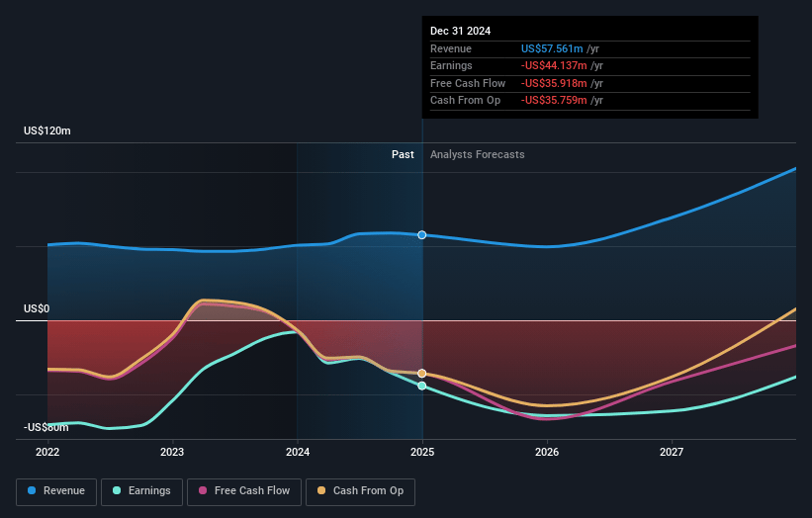
Task: Click the US$0 y-axis label
Action: [x=37, y=309]
